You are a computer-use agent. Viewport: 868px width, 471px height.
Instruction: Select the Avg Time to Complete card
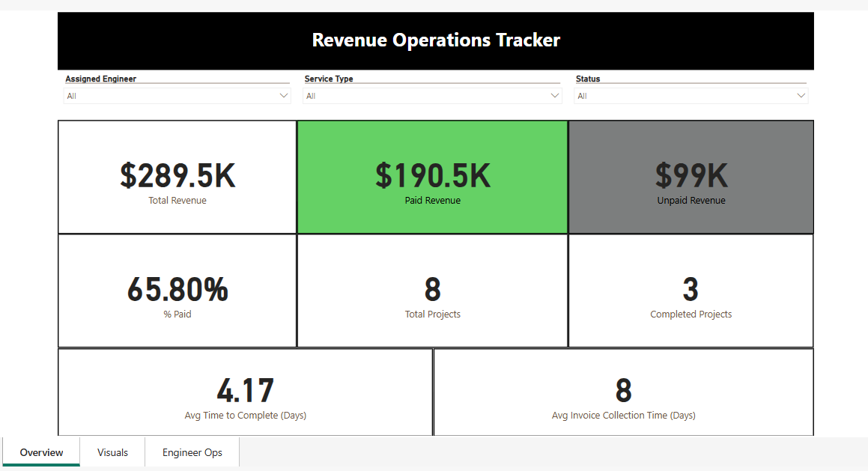tap(245, 392)
